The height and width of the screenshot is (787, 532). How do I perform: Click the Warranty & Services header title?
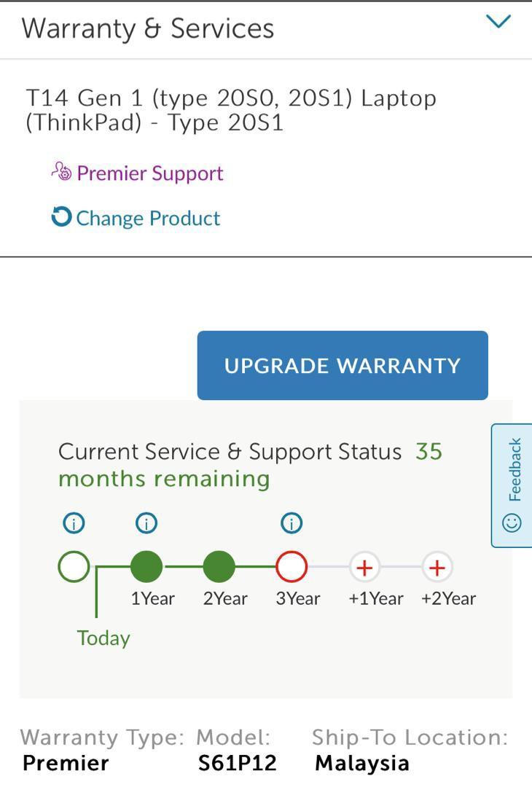point(148,28)
